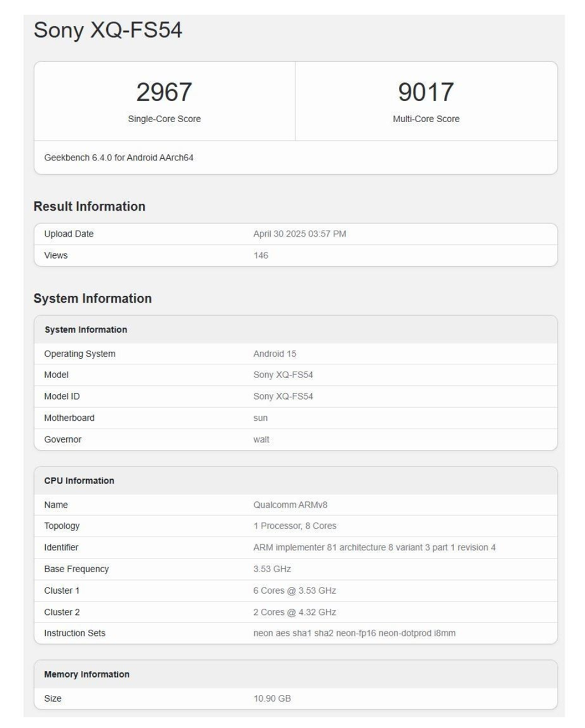Image resolution: width=585 pixels, height=728 pixels.
Task: Click the System Information table header
Action: pyautogui.click(x=86, y=329)
